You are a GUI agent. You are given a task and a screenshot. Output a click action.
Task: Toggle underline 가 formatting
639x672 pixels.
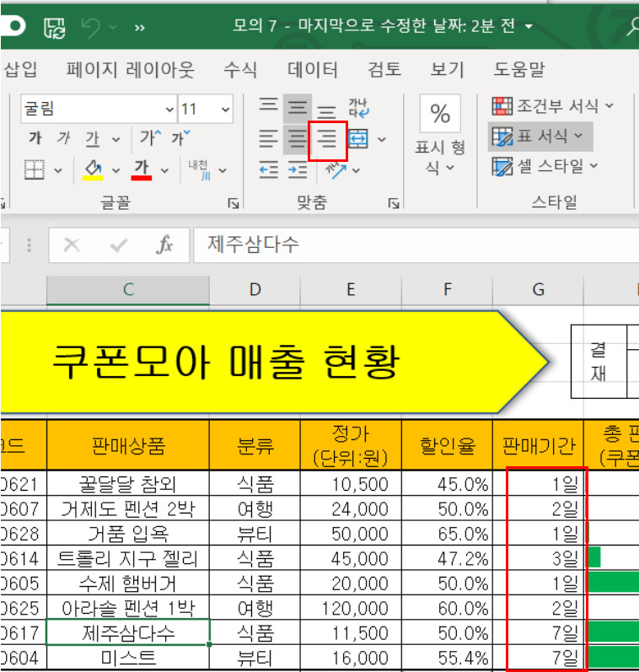click(x=92, y=139)
